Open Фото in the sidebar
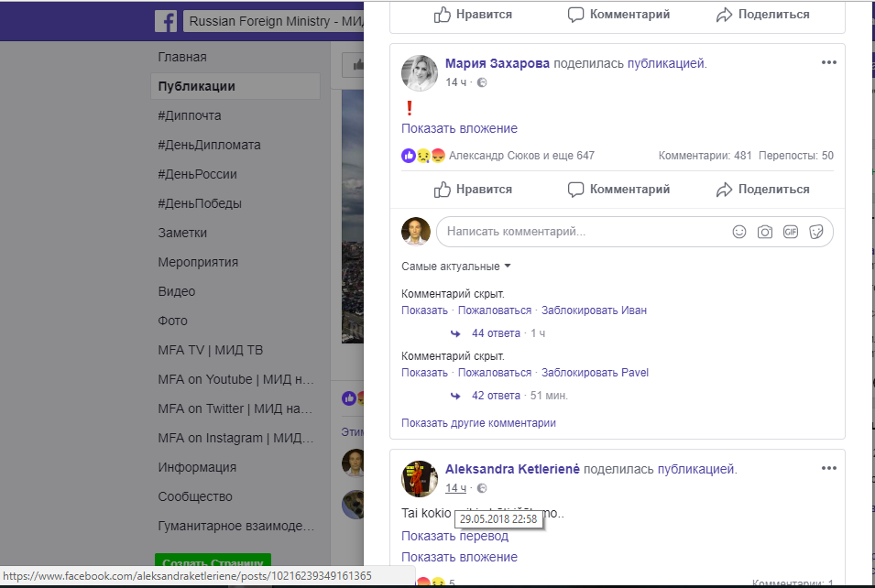Image resolution: width=875 pixels, height=588 pixels. tap(172, 321)
